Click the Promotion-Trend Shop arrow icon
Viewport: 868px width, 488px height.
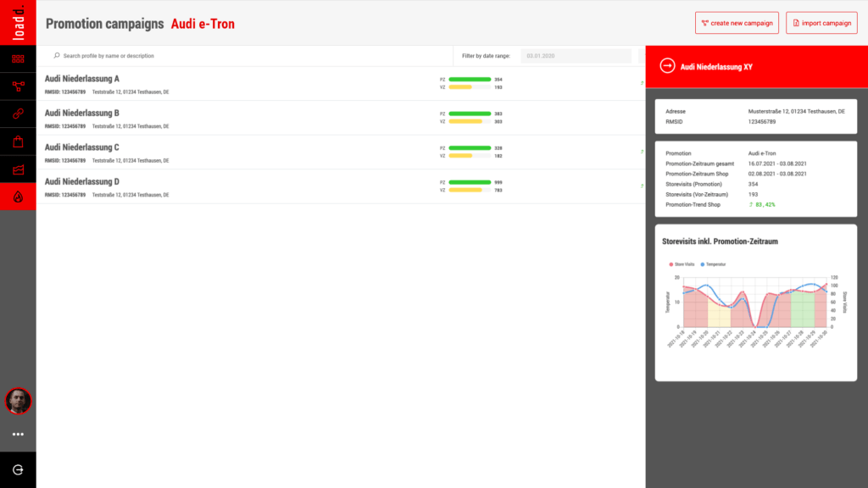coord(751,205)
